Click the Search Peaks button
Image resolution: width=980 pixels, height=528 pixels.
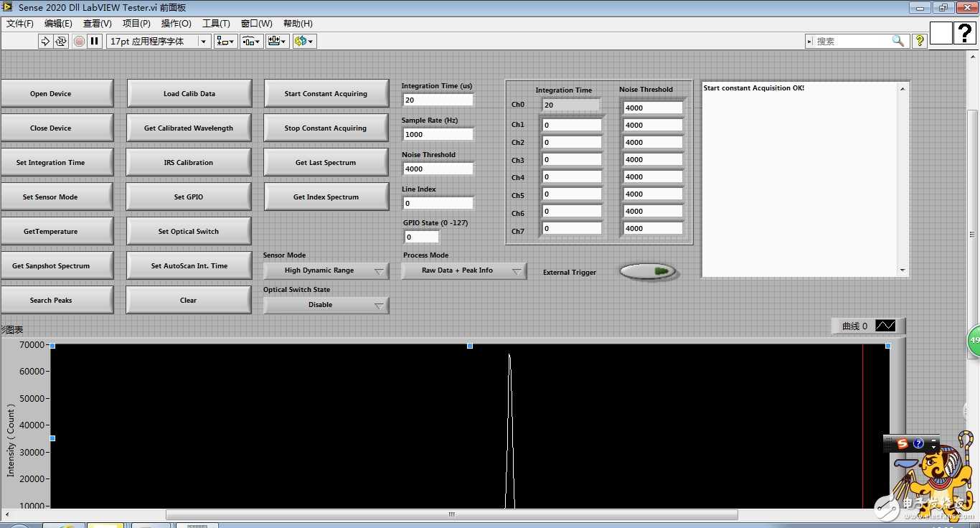pyautogui.click(x=56, y=300)
